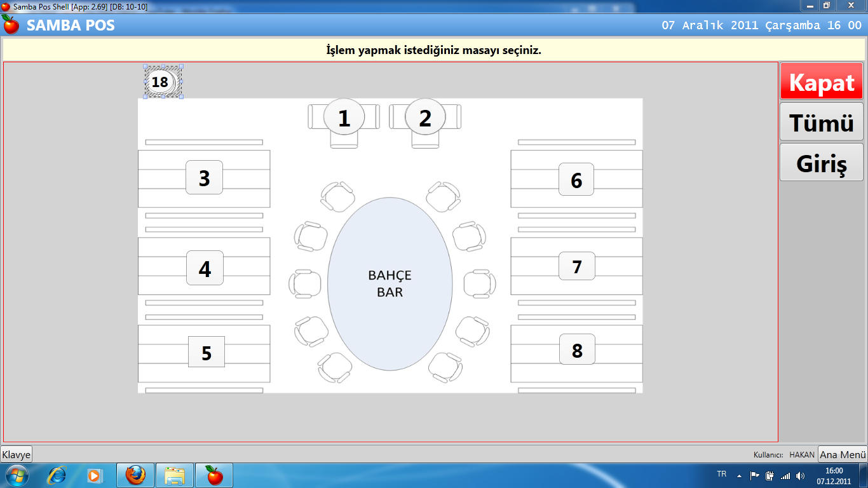868x488 pixels.
Task: Click the selected table 18 widget
Action: point(163,81)
